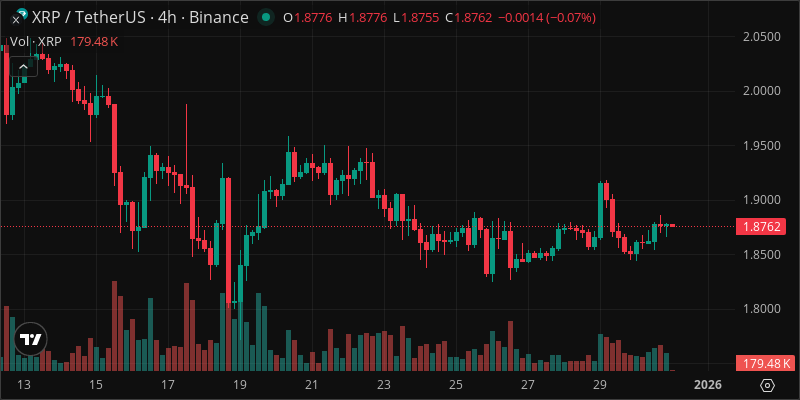Image resolution: width=800 pixels, height=400 pixels.
Task: Click the 2.0500 price axis label
Action: 762,37
